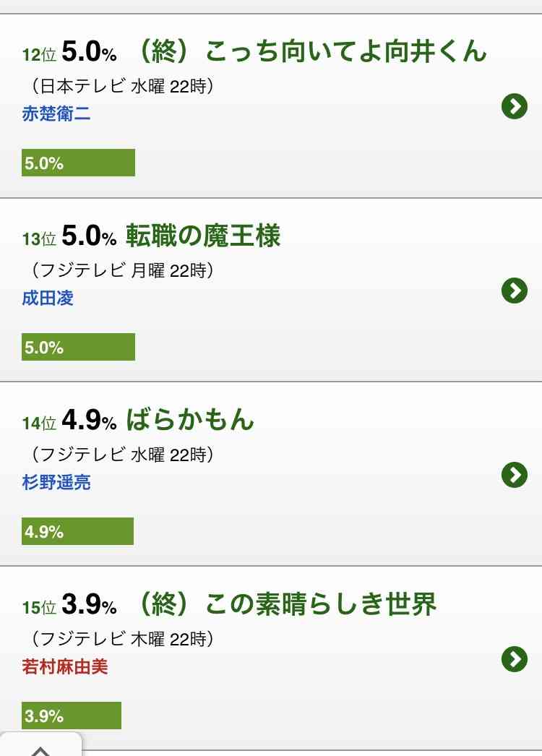Open actor link 赤楚衛二
Image resolution: width=542 pixels, height=756 pixels.
point(56,113)
